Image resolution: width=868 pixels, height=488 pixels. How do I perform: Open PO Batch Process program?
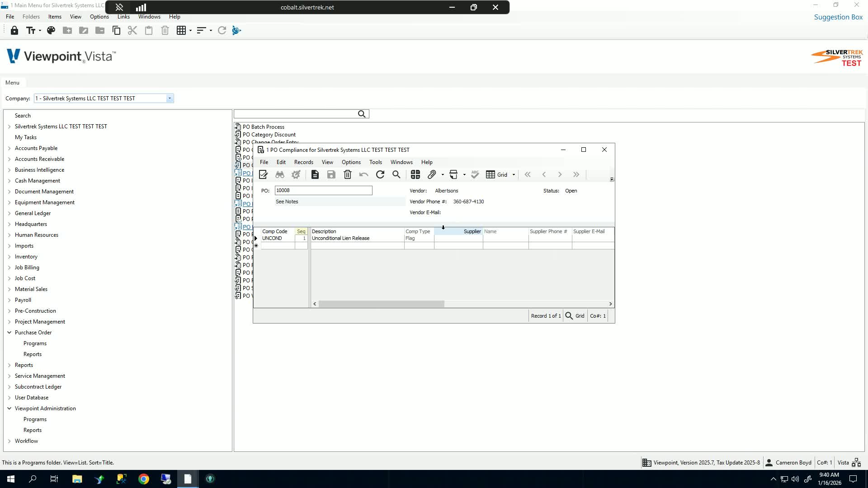263,127
